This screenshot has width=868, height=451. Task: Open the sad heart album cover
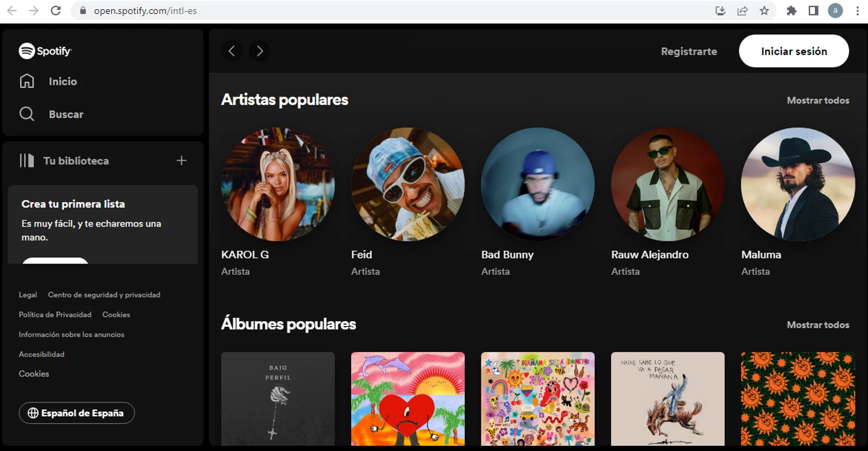click(x=408, y=399)
